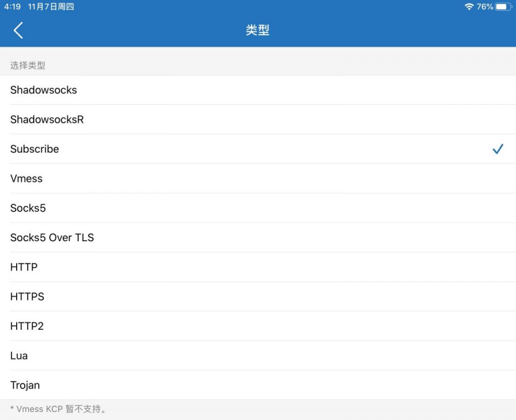Expand the Socks5 Over TLS option
Screen dimensions: 516x420
click(x=52, y=238)
